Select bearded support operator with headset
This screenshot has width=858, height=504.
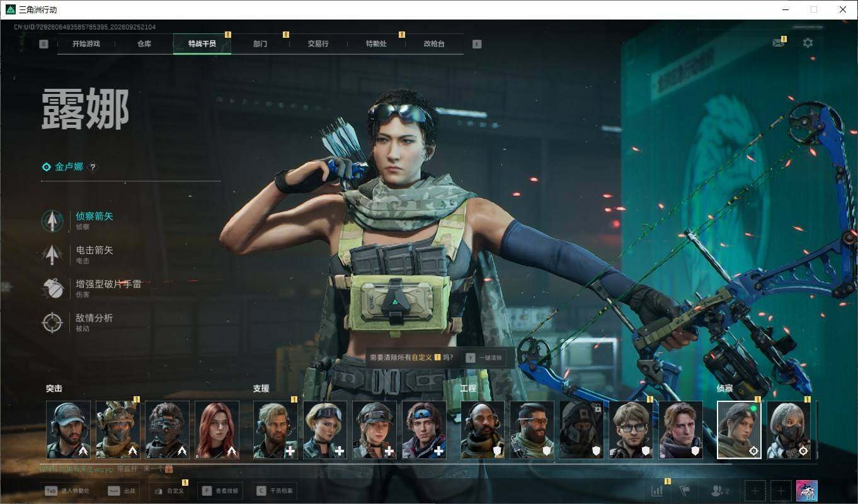coord(275,430)
